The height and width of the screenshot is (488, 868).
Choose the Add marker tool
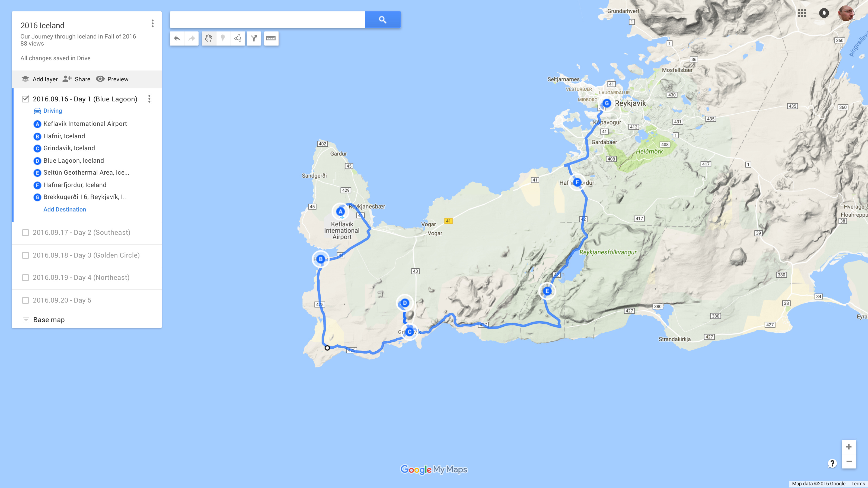(x=223, y=38)
